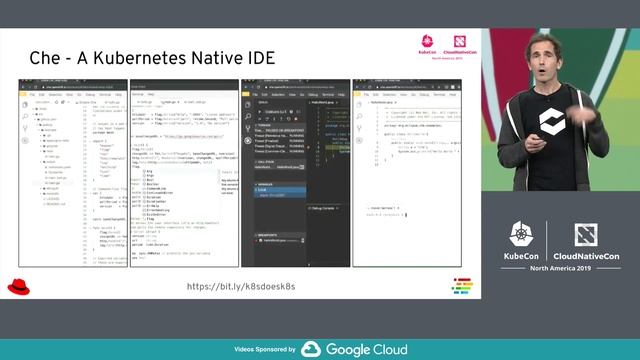Open Explorer icon in the dark-theme debugger screenshot
The width and height of the screenshot is (640, 360).
[248, 105]
